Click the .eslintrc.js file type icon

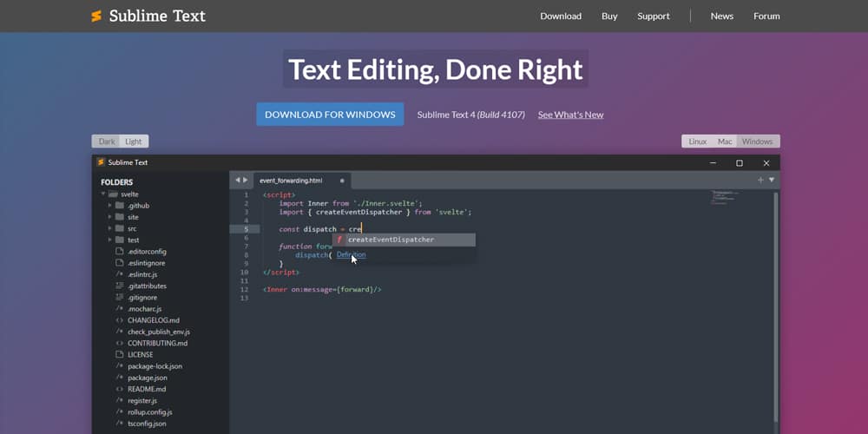tap(119, 274)
